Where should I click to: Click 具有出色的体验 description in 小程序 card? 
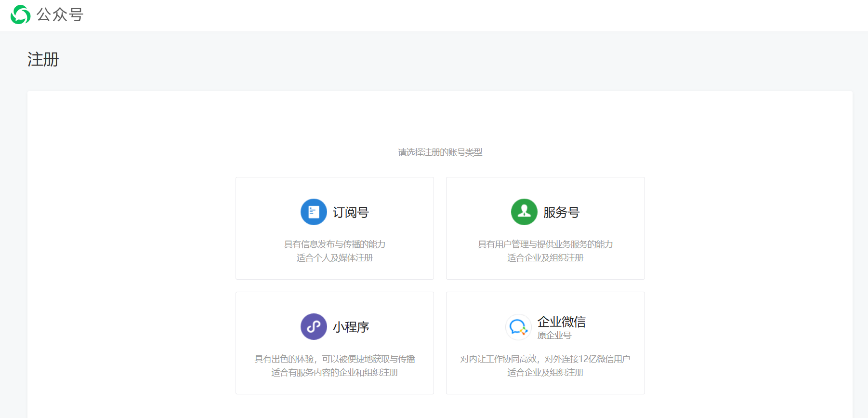pyautogui.click(x=334, y=359)
